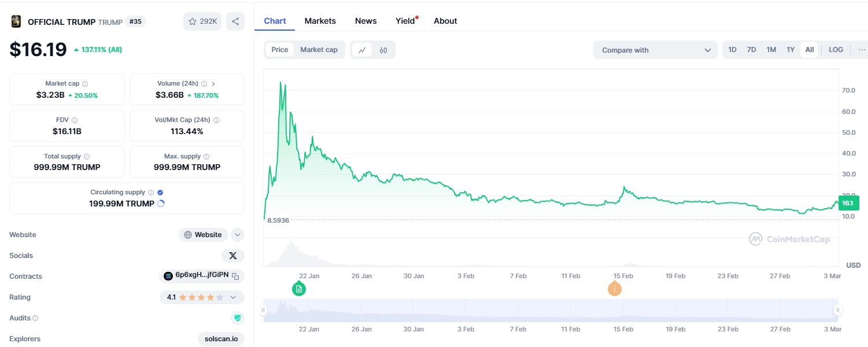Screen dimensions: 868x347
Task: Open the Compare with dropdown
Action: pos(655,50)
